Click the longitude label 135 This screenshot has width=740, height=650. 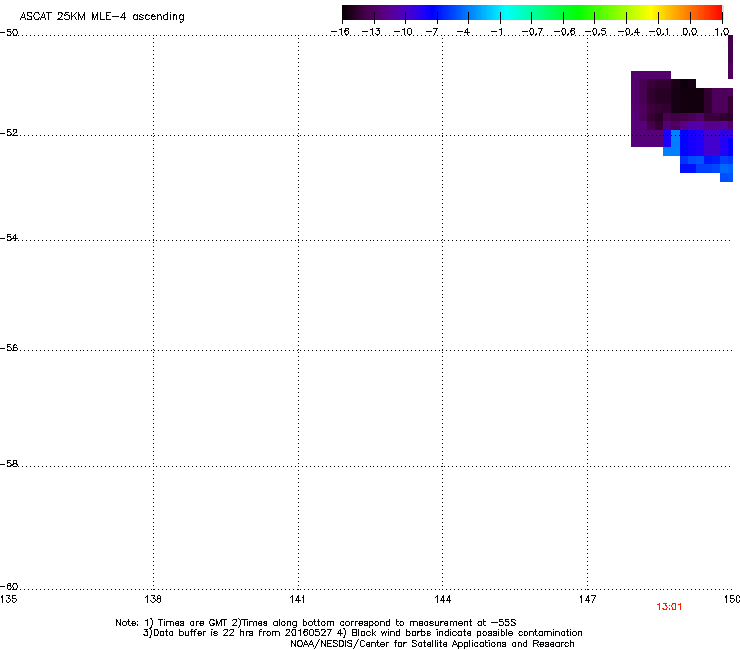point(8,599)
